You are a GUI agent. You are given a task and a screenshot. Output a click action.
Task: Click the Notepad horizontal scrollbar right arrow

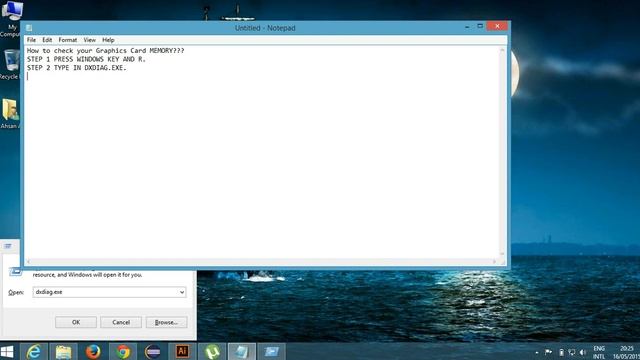point(494,262)
